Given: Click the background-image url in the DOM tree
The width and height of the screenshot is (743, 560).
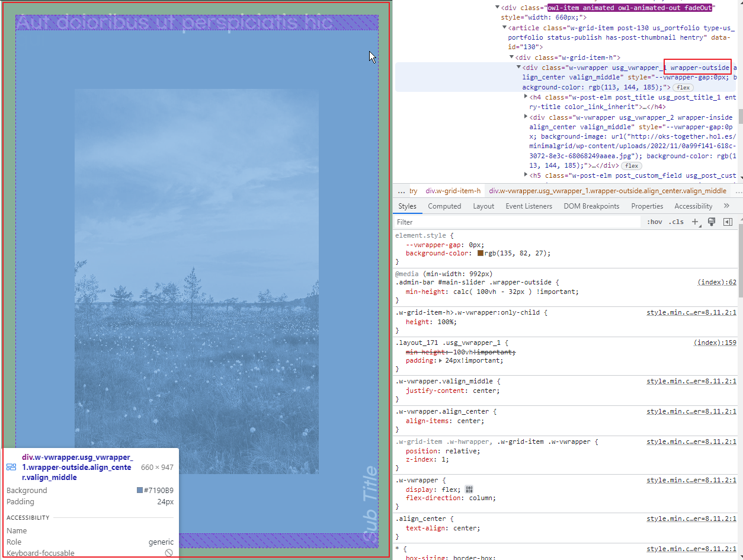Looking at the screenshot, I should (632, 146).
